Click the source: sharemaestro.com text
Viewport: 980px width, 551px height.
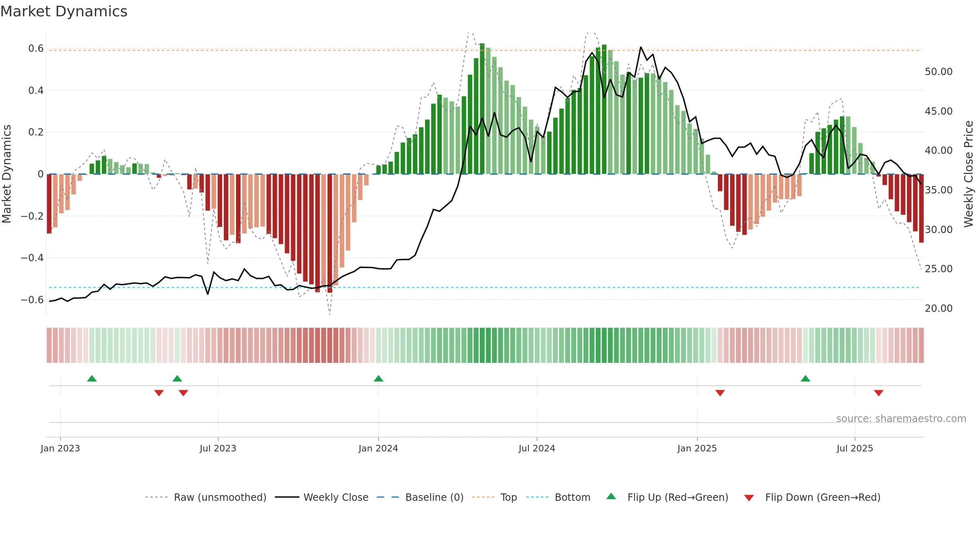click(901, 418)
